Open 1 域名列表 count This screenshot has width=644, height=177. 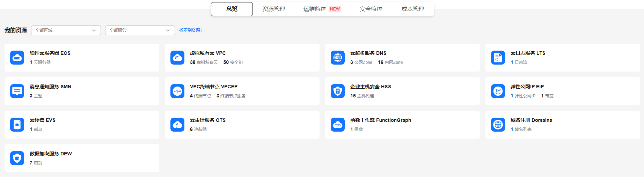click(x=521, y=130)
